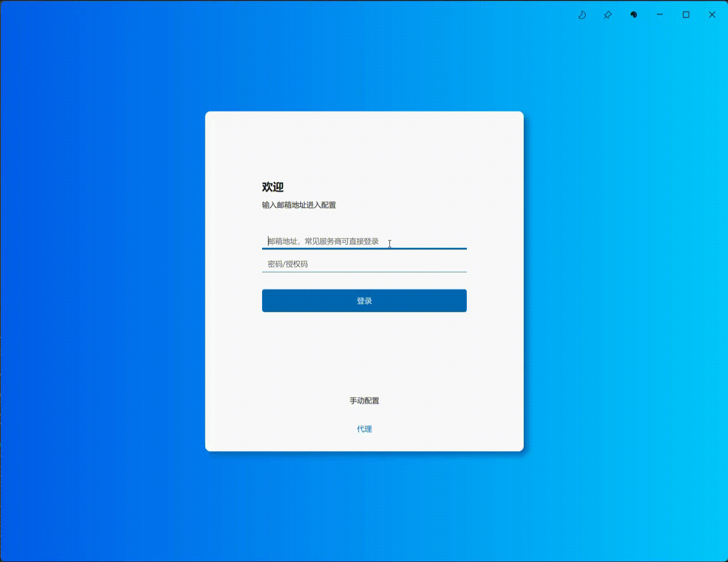Open the 代理 proxy settings link
This screenshot has width=728, height=562.
(x=364, y=429)
